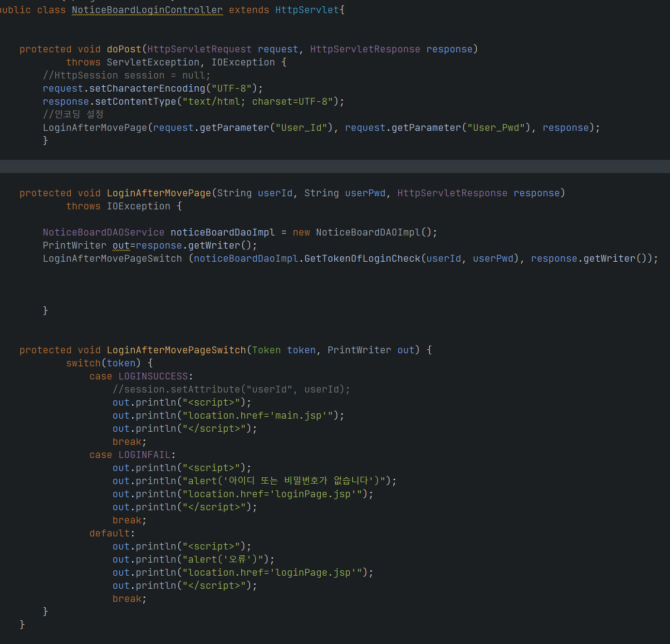Screen dimensions: 670x644
Task: Click the underlined out variable after PrintWriter
Action: [121, 245]
